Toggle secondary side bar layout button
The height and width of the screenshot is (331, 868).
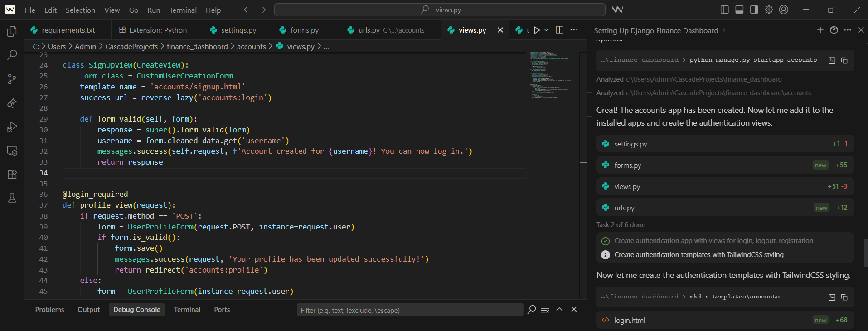754,10
